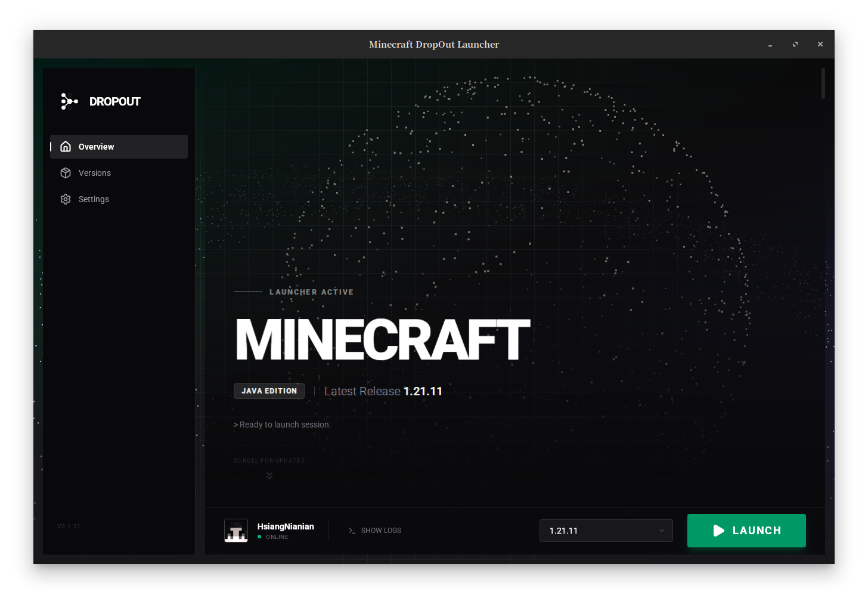Show the logs via SHOW LOGS text

[x=381, y=531]
